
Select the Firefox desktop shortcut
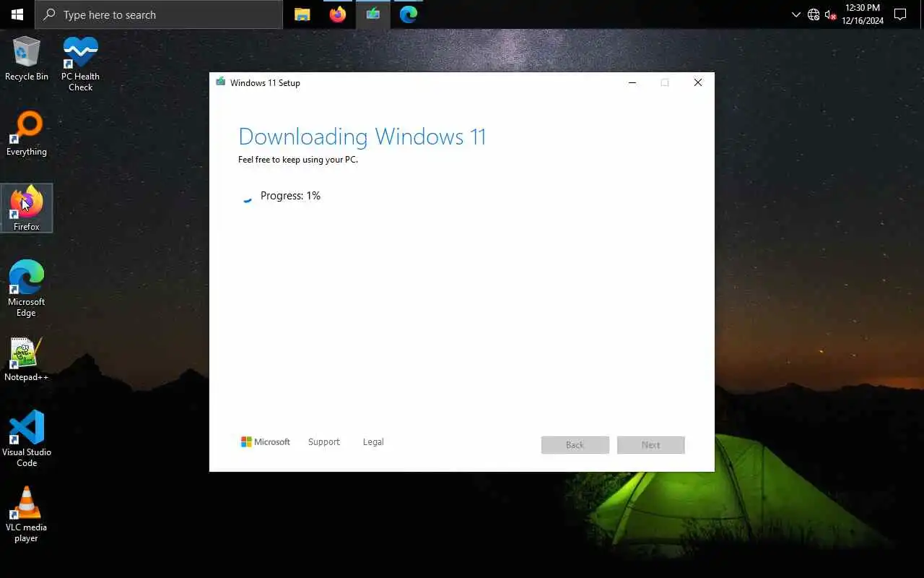click(x=27, y=209)
